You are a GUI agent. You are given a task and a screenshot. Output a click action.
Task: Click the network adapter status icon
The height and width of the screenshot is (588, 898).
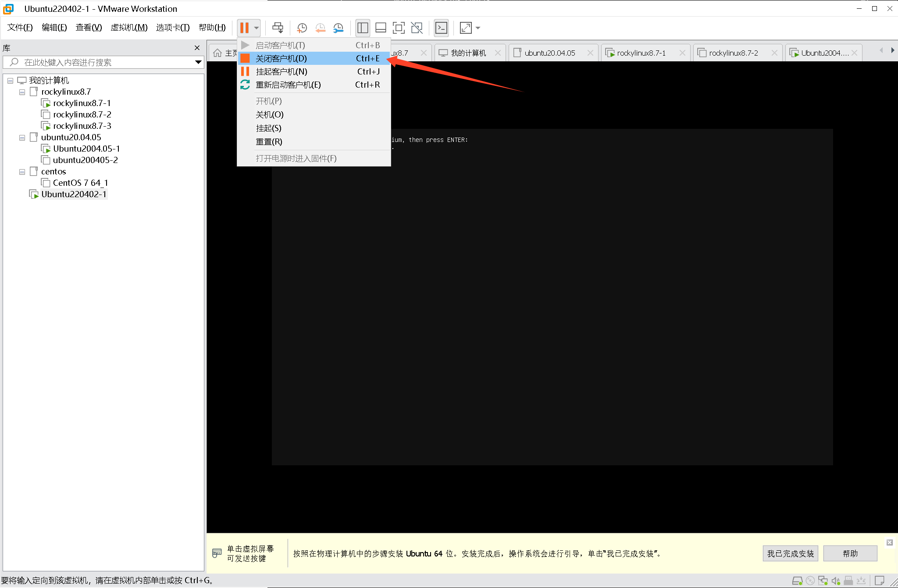[x=823, y=581]
